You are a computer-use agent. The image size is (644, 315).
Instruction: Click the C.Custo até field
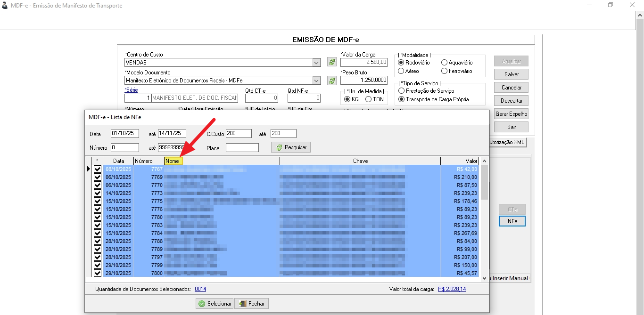point(283,134)
